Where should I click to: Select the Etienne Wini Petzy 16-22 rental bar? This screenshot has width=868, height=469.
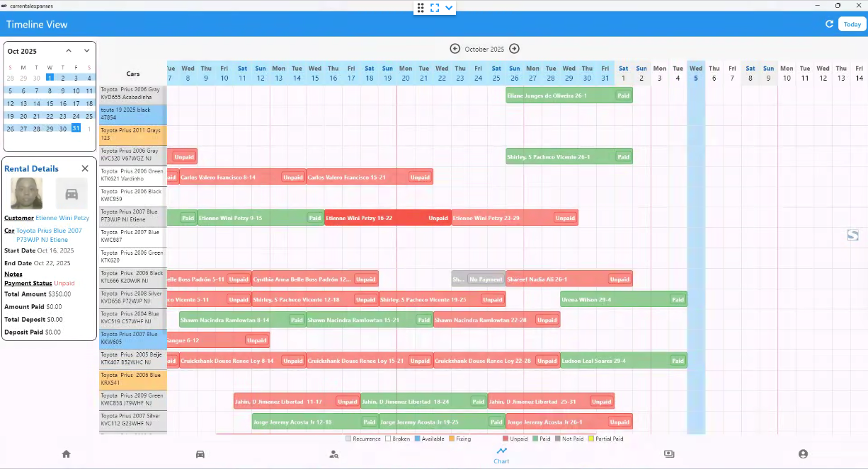pos(387,219)
